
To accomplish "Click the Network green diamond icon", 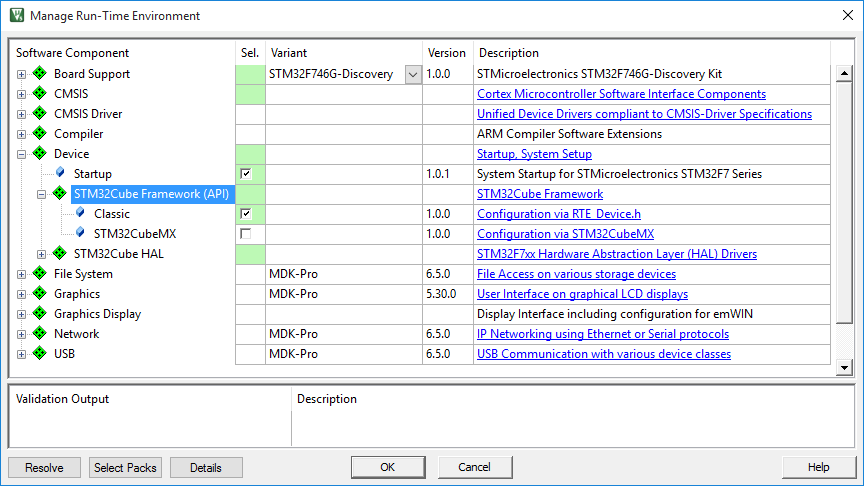I will coord(40,333).
